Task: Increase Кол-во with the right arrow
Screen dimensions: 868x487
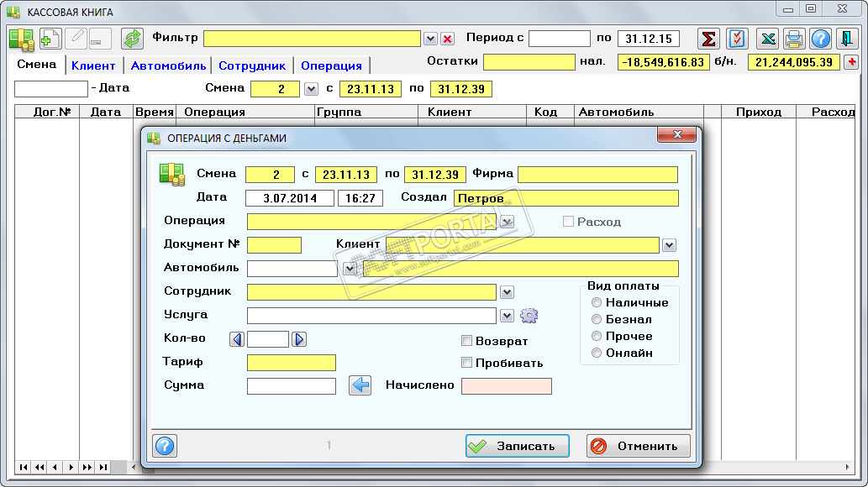Action: 299,339
